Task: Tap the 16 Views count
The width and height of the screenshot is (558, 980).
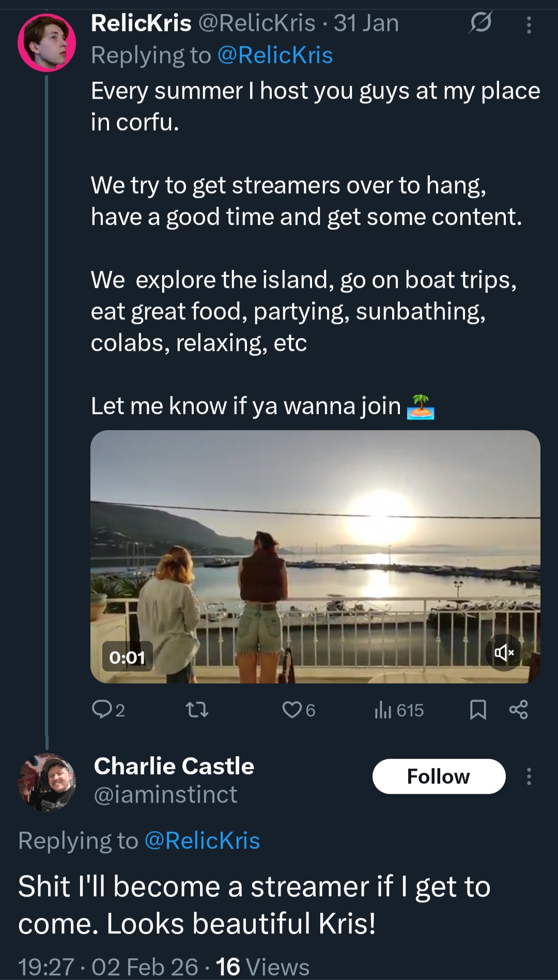Action: (262, 967)
